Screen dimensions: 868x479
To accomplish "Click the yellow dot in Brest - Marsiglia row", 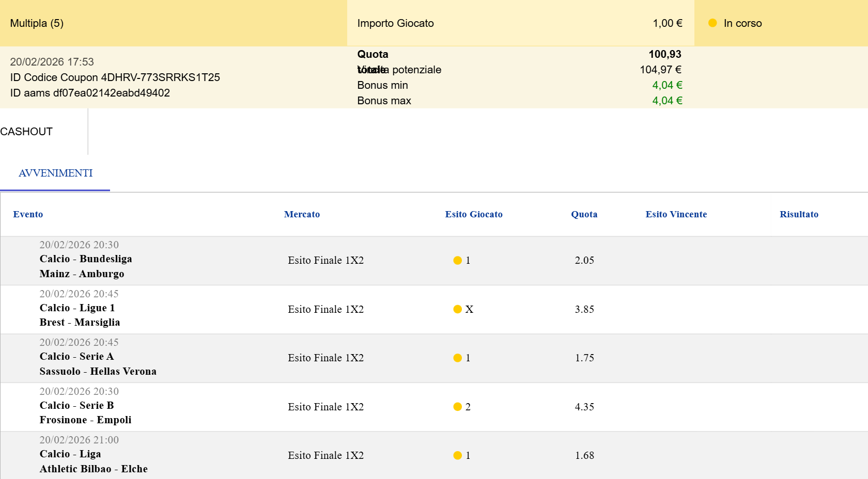I will (457, 309).
